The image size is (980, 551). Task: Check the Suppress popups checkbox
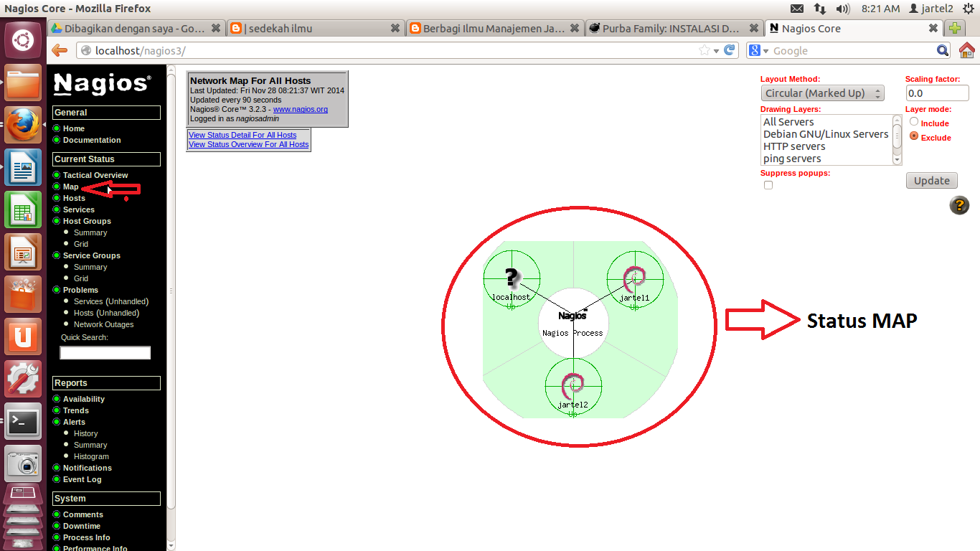pos(768,184)
